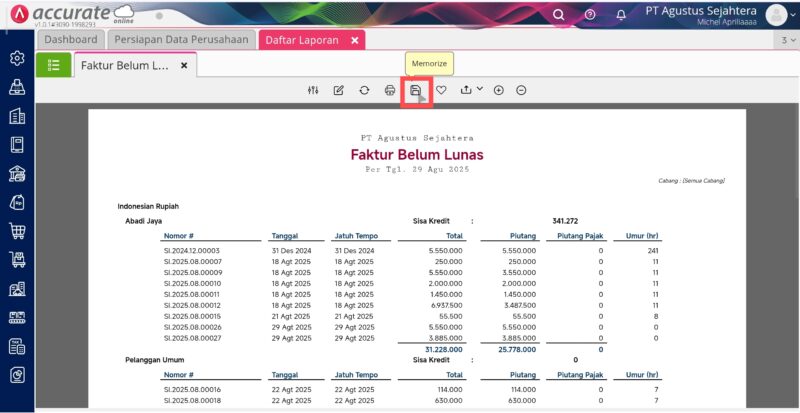Open the search magnifier in header
This screenshot has width=800, height=413.
559,15
